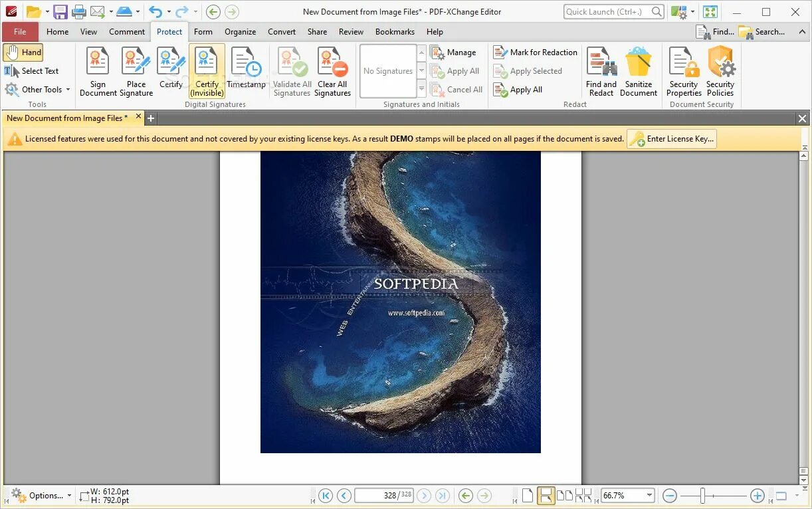The height and width of the screenshot is (509, 812).
Task: Select two pages continuous layout
Action: 583,496
